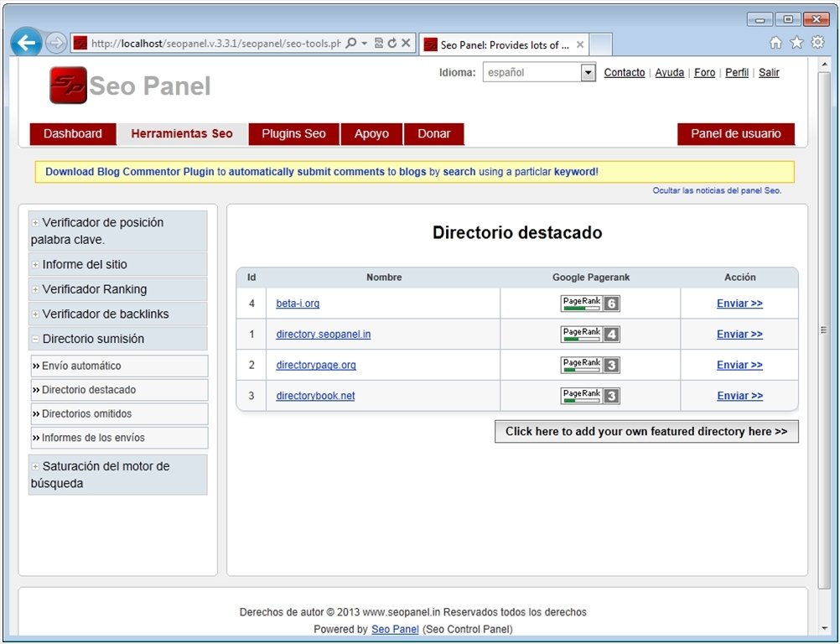Expand Saturación del motor de búsqueda

(x=118, y=475)
